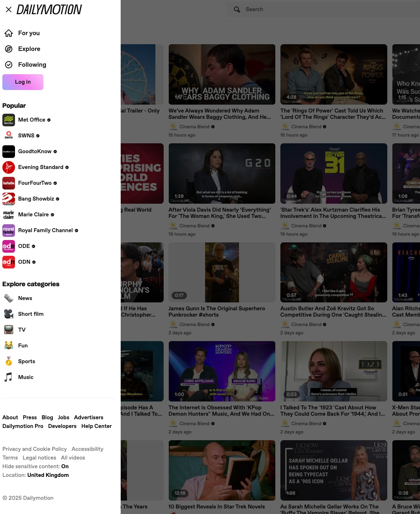Click the Log in button
The width and height of the screenshot is (420, 514).
point(23,82)
